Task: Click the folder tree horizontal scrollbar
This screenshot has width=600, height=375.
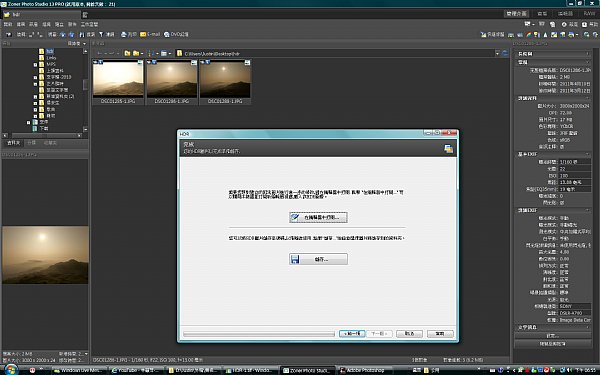Action: coord(45,135)
